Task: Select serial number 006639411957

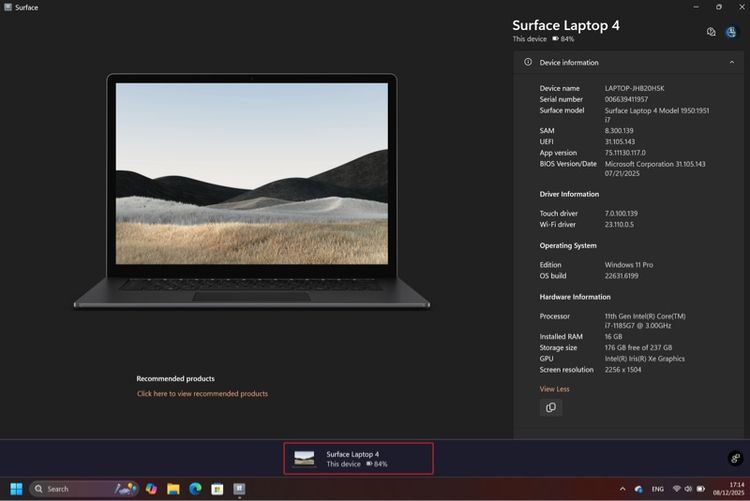Action: [x=626, y=99]
